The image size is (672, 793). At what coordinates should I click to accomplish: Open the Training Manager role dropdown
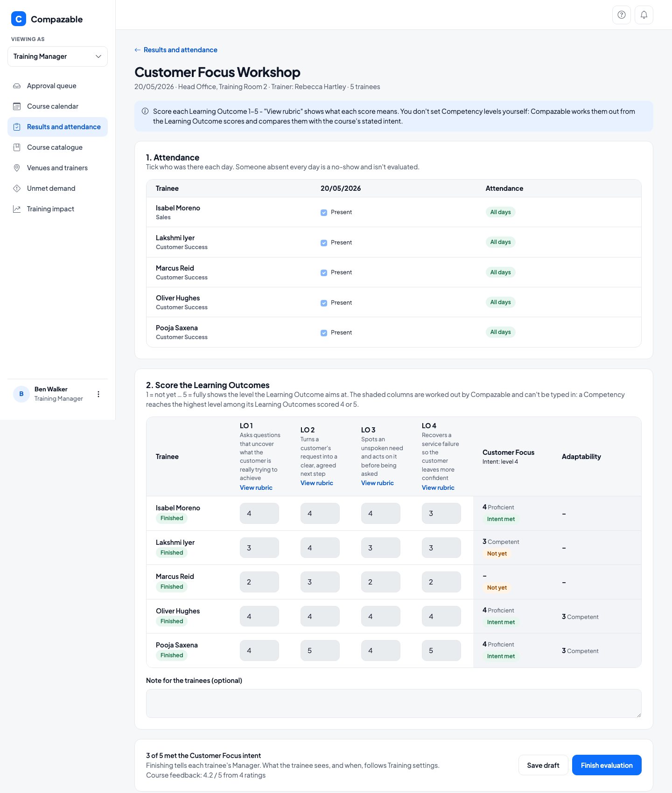[x=58, y=56]
